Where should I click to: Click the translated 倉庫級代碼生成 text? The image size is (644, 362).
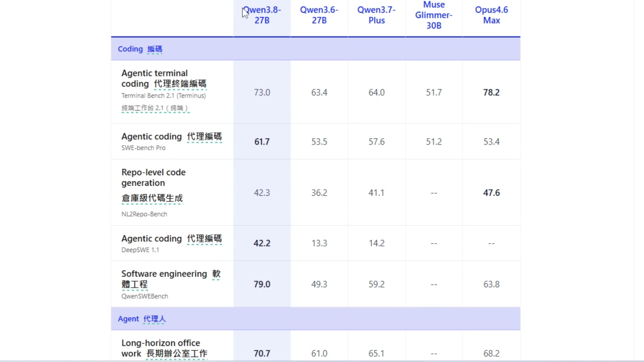(152, 198)
